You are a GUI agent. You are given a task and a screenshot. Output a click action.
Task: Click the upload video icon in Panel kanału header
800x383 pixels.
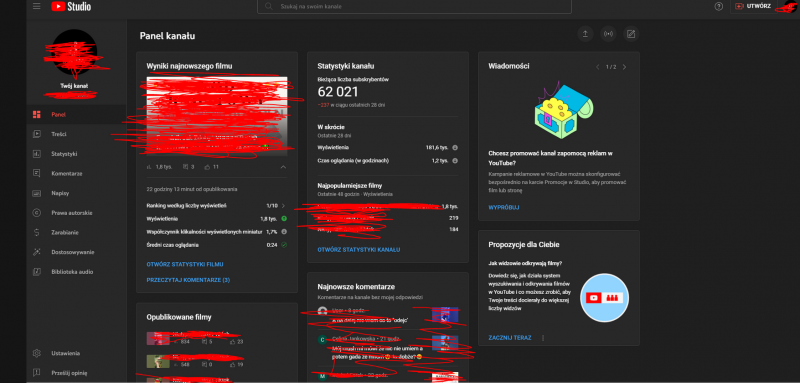click(585, 34)
